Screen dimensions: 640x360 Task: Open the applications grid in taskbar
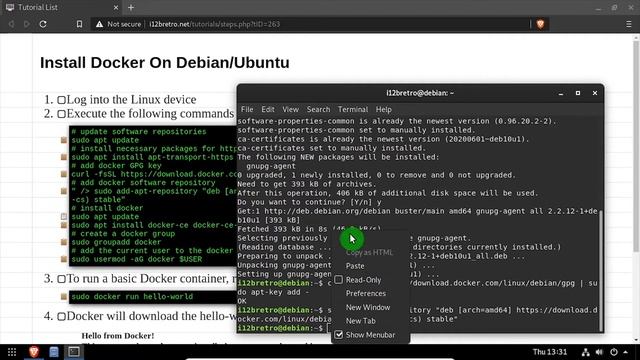point(12,352)
